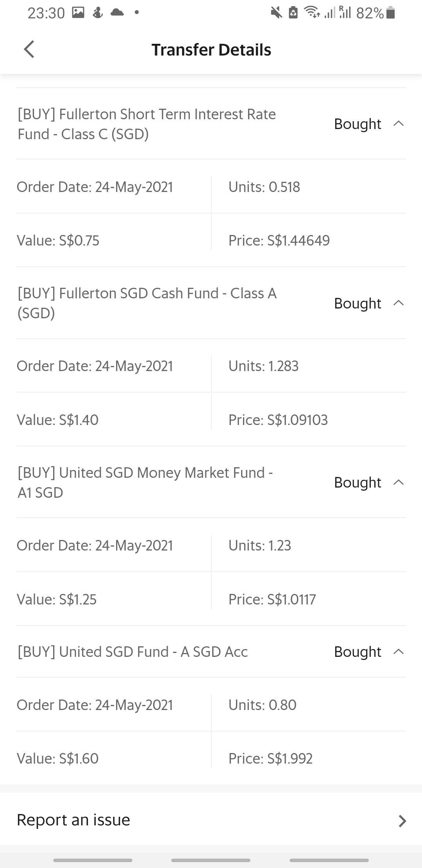The height and width of the screenshot is (868, 422).
Task: Collapse Fullerton SGD Cash Fund chevron
Action: click(398, 303)
